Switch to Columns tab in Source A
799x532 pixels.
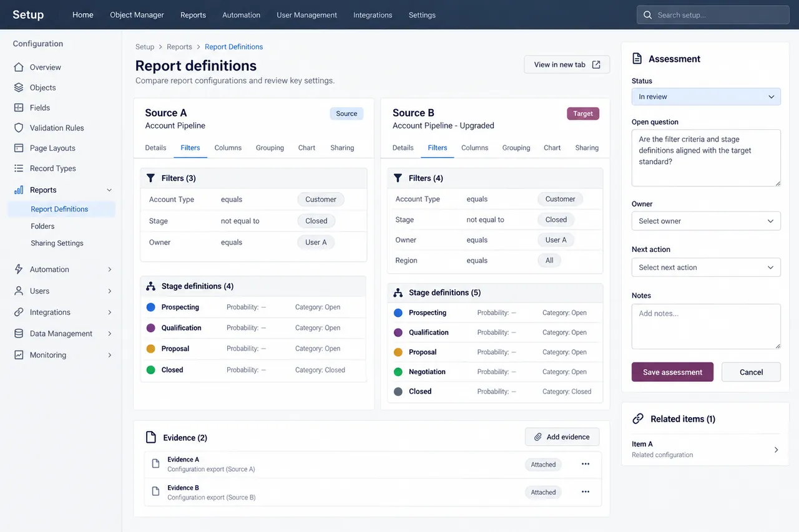(x=228, y=148)
